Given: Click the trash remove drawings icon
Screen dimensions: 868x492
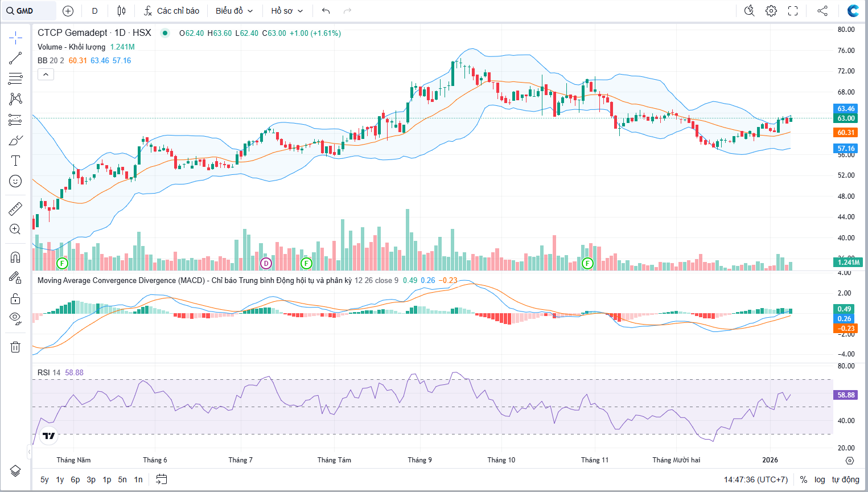Looking at the screenshot, I should click(15, 347).
